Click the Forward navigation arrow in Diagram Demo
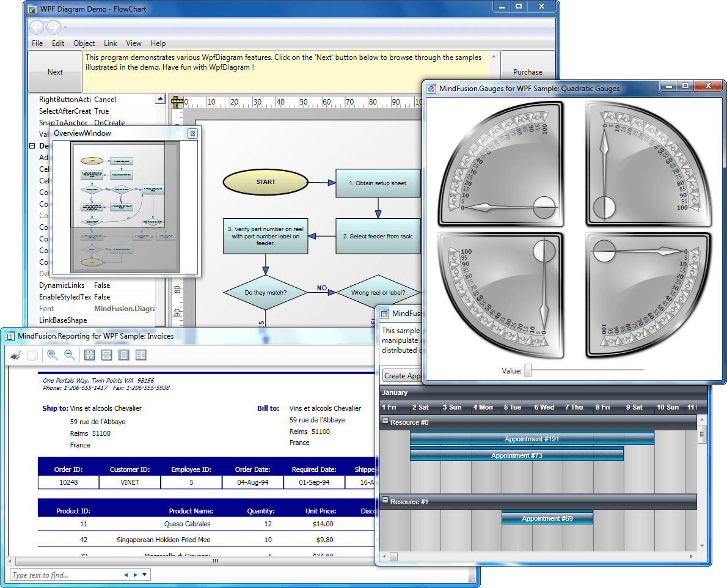The height and width of the screenshot is (588, 727). click(54, 28)
